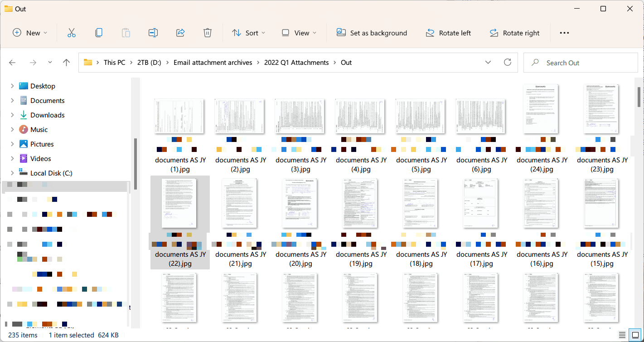Click the Share icon in toolbar

(x=180, y=33)
